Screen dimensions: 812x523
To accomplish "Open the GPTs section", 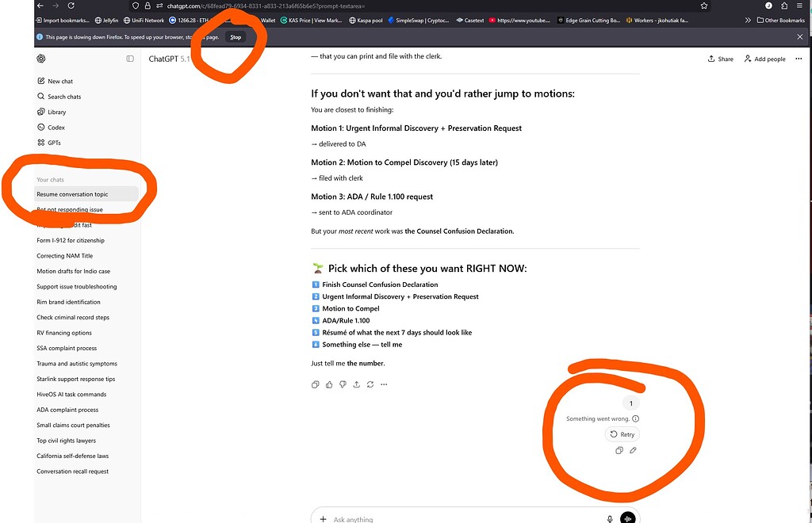I will 52,143.
